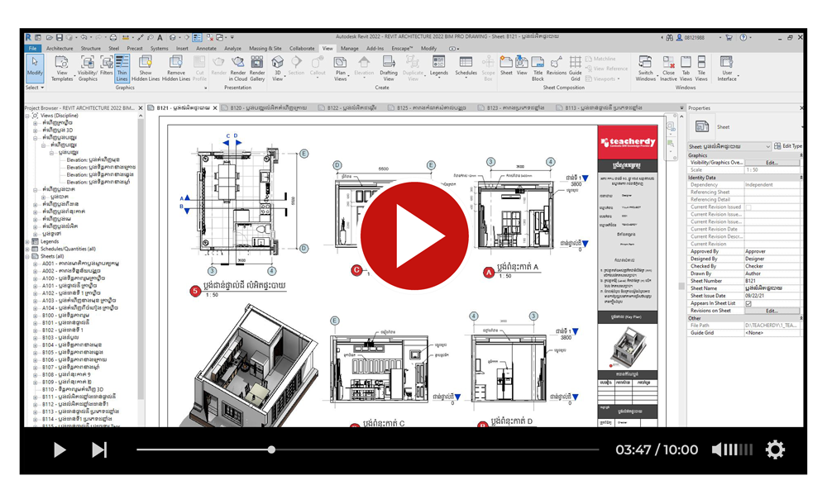The width and height of the screenshot is (827, 504).
Task: Click the Edit Type button
Action: pos(788,146)
